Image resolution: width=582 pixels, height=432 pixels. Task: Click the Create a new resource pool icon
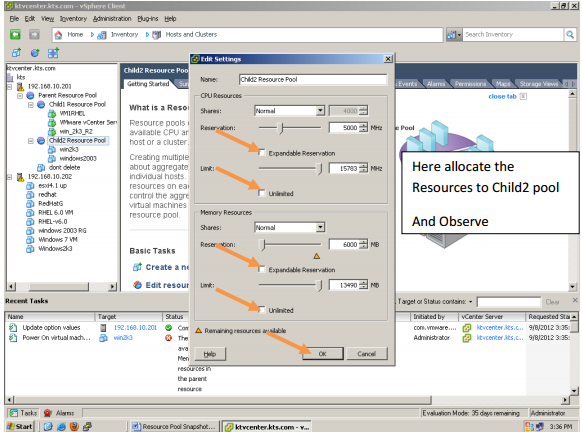(x=137, y=267)
